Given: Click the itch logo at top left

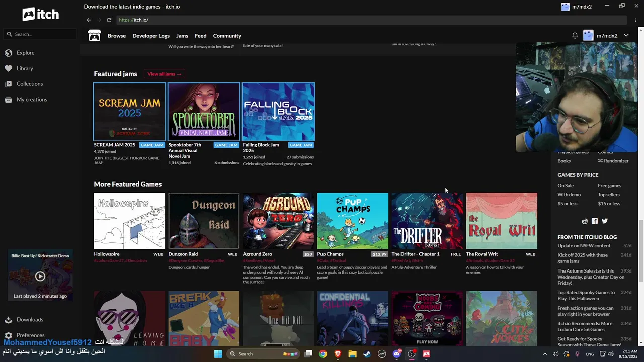Looking at the screenshot, I should pyautogui.click(x=40, y=14).
